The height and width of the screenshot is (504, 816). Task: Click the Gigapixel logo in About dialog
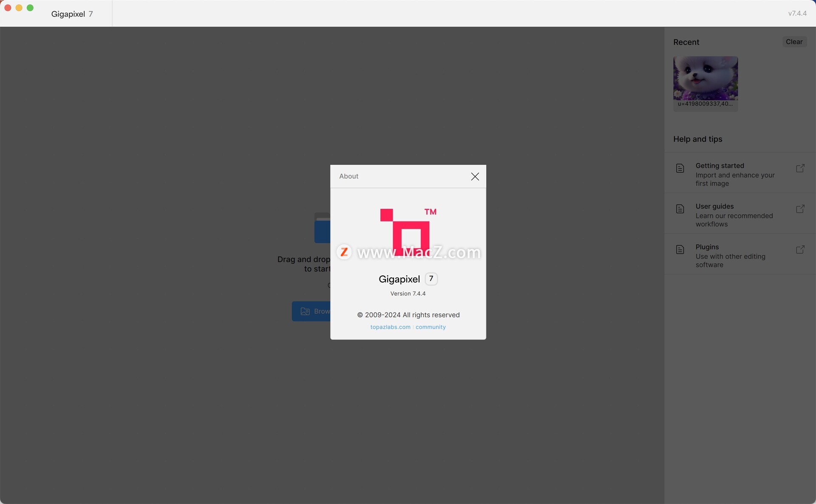click(408, 232)
